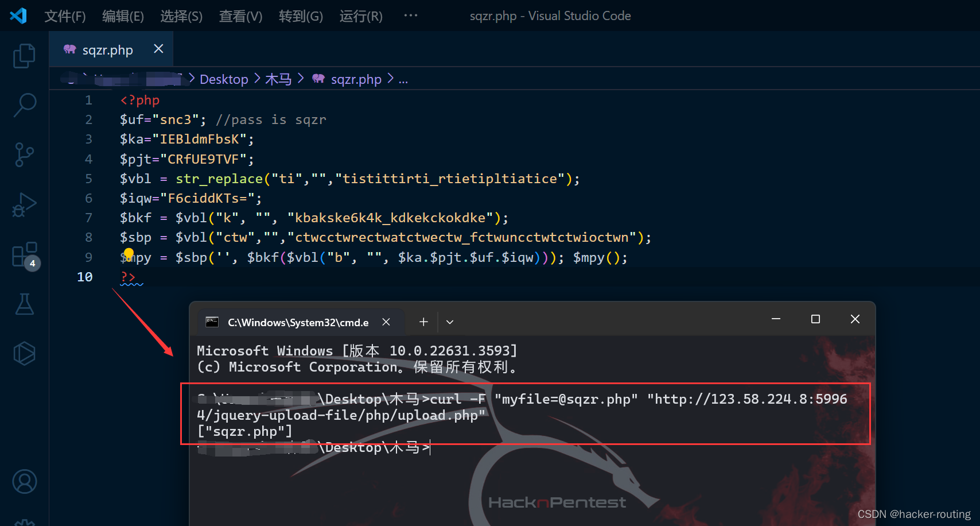The width and height of the screenshot is (980, 526).
Task: Click the ["sqzr.php"] output in terminal
Action: [245, 431]
